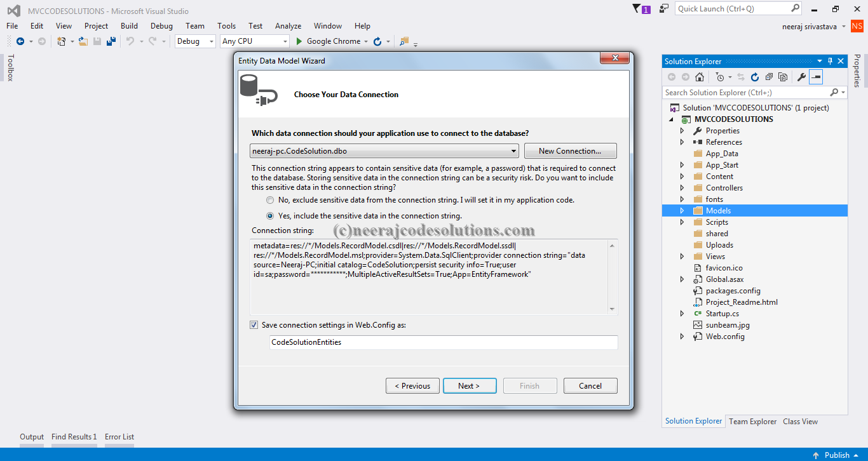Click the New Connection button

click(x=570, y=150)
